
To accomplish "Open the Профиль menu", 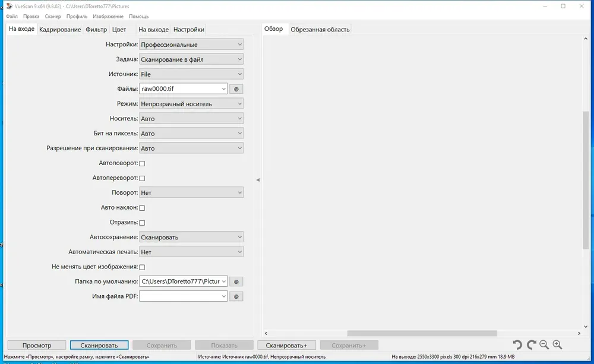I will tap(77, 16).
